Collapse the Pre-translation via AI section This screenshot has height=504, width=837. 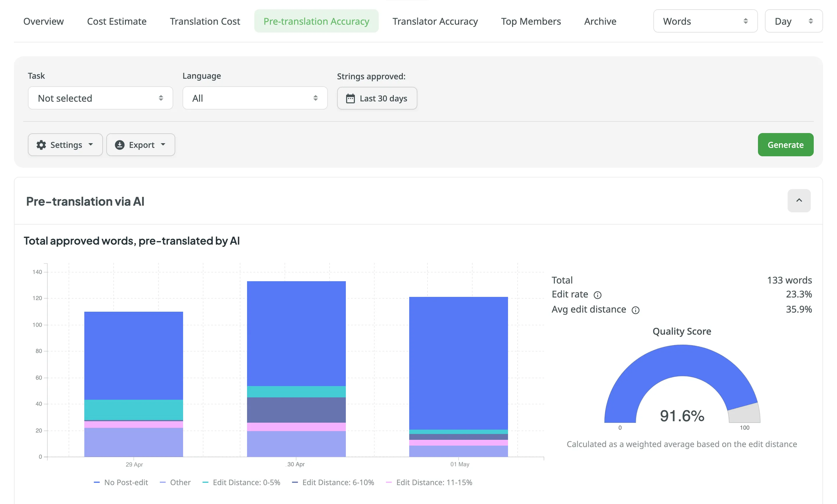[799, 201]
